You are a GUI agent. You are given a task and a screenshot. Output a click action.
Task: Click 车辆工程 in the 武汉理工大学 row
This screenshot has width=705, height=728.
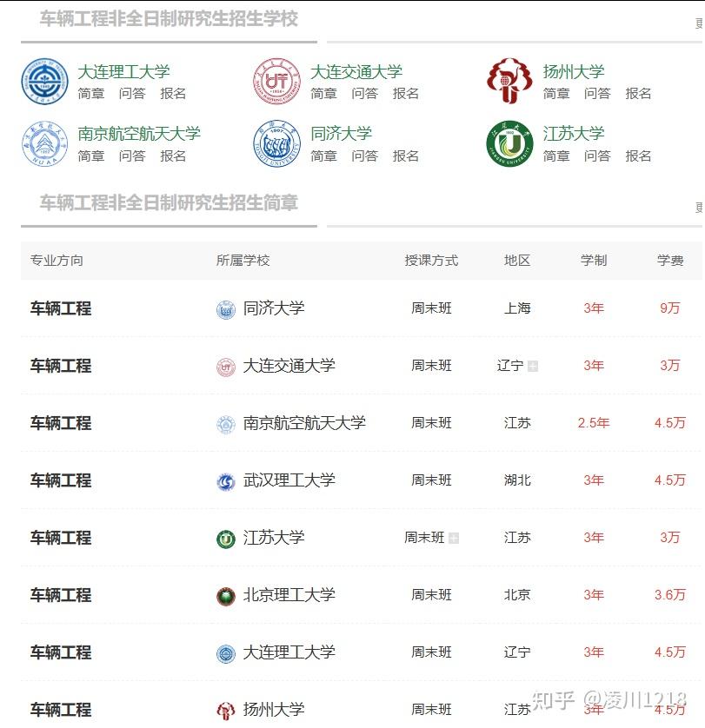click(61, 480)
